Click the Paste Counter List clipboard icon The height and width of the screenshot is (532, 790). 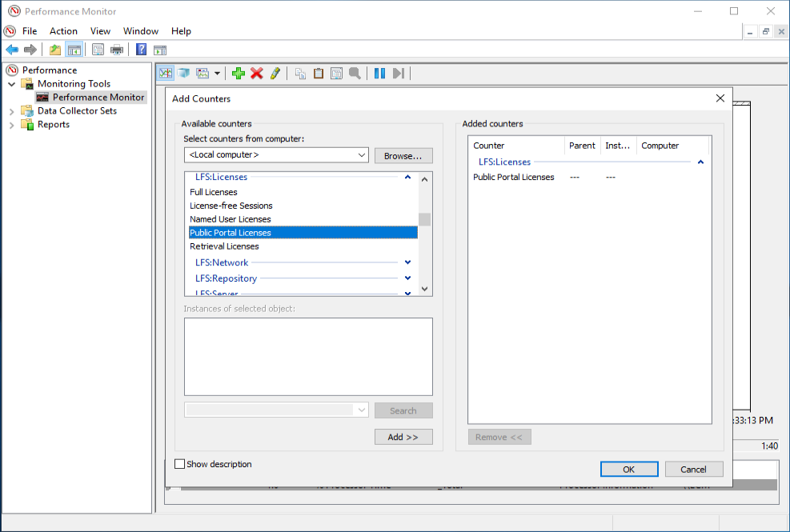tap(319, 74)
